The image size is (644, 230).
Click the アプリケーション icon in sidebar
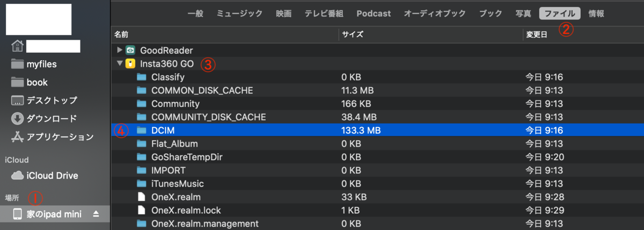tap(17, 137)
